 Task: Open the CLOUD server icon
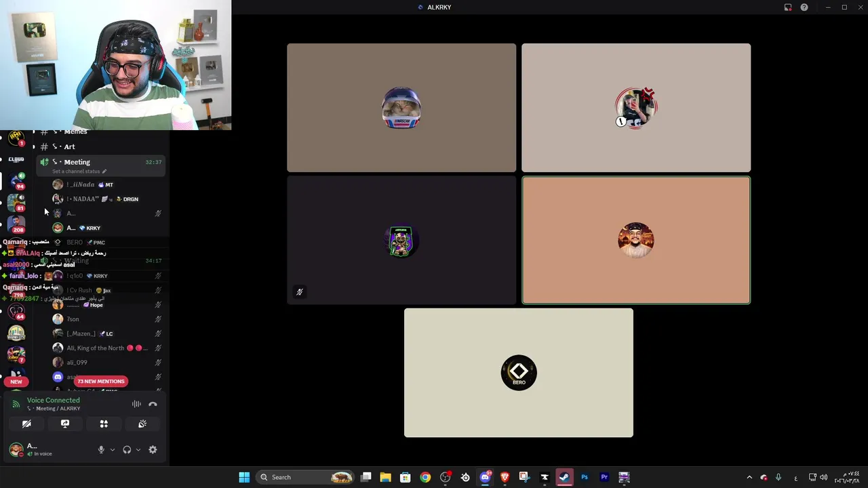16,159
